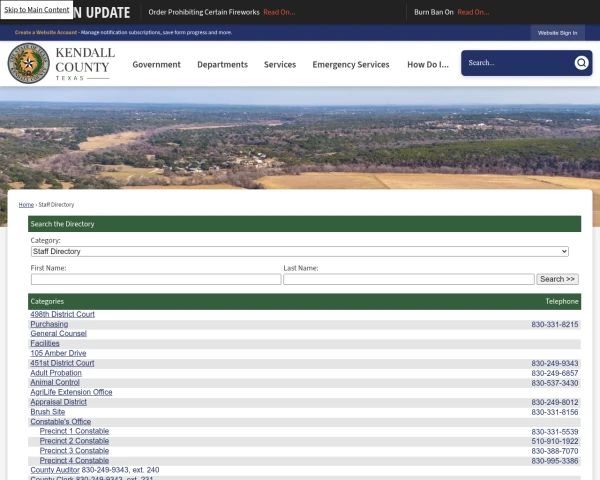Open the Government menu
Screen dimensions: 600x480
[x=156, y=64]
